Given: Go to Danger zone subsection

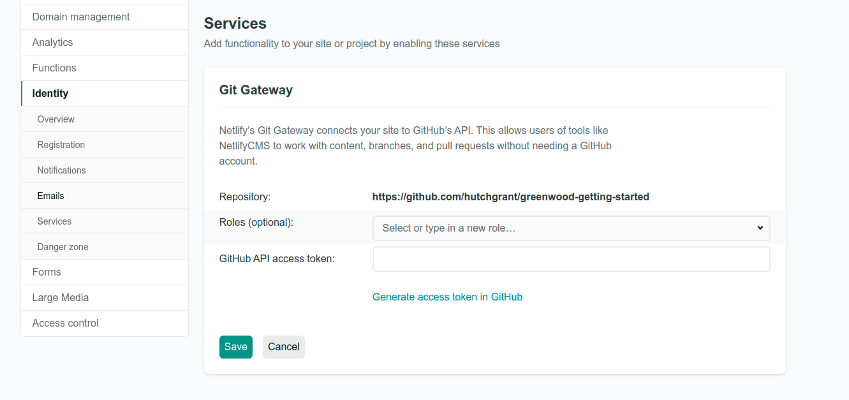Looking at the screenshot, I should (x=105, y=247).
